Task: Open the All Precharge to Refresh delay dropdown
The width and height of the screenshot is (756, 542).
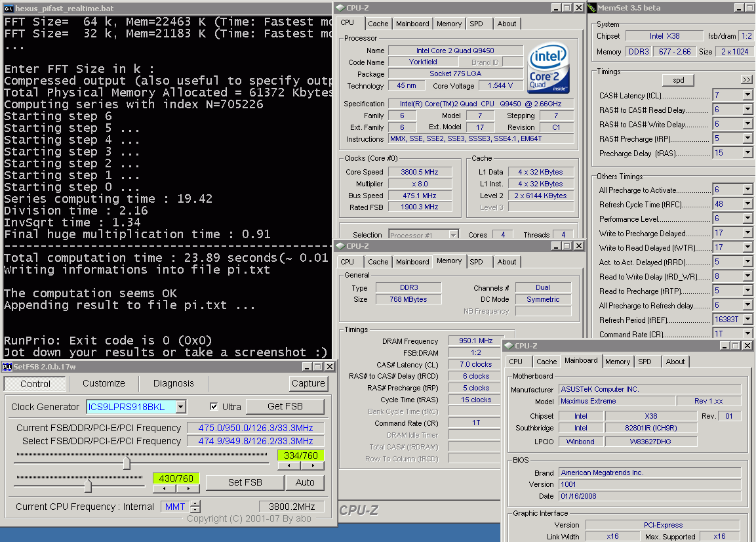Action: point(747,305)
